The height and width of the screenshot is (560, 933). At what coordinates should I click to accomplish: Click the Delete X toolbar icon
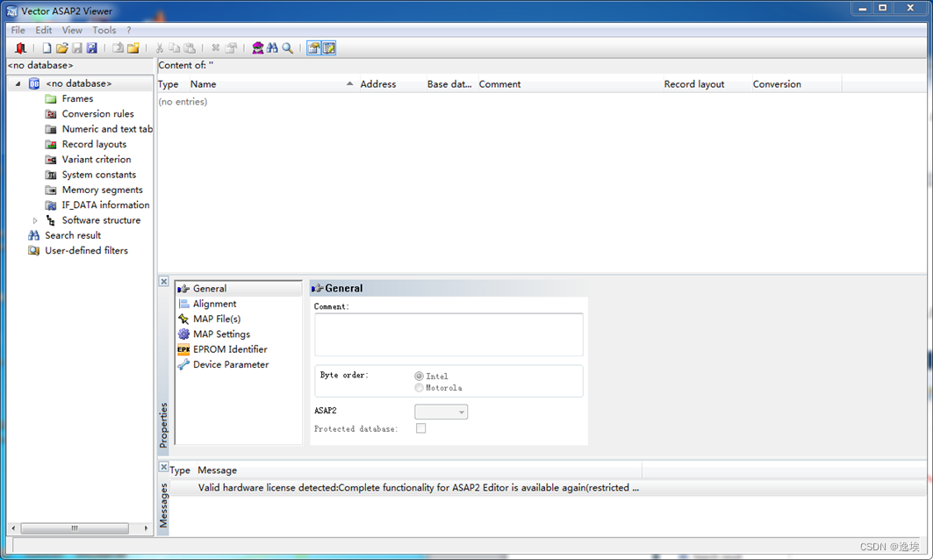(215, 48)
